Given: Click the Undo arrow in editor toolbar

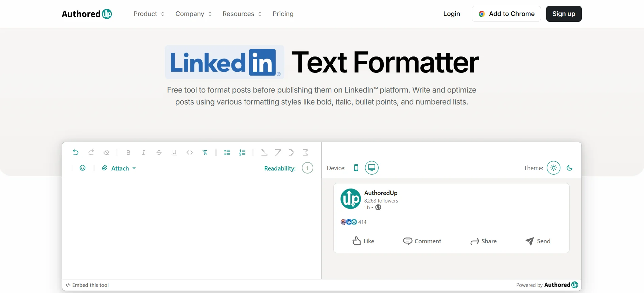Looking at the screenshot, I should 75,152.
